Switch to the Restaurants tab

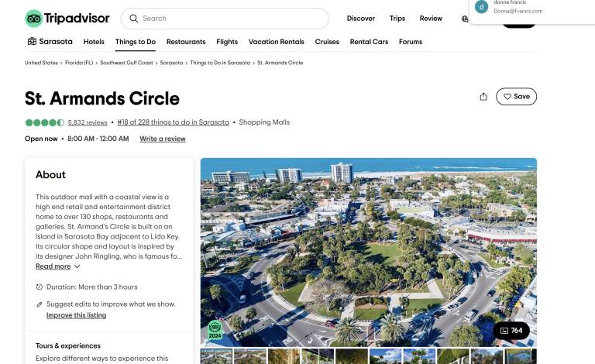[x=186, y=42]
